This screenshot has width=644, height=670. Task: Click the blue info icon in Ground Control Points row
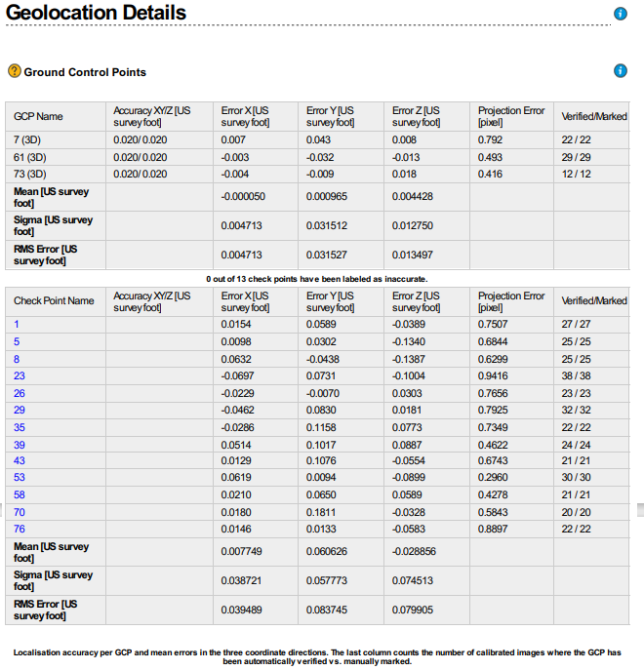pyautogui.click(x=620, y=71)
